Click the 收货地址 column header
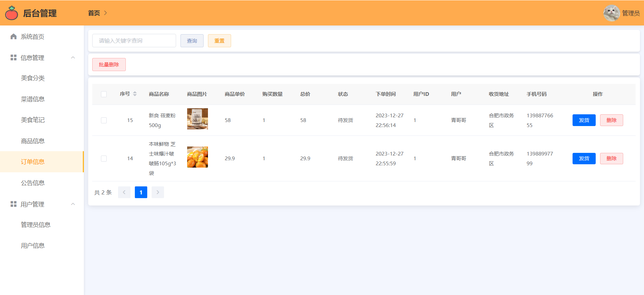 click(499, 94)
